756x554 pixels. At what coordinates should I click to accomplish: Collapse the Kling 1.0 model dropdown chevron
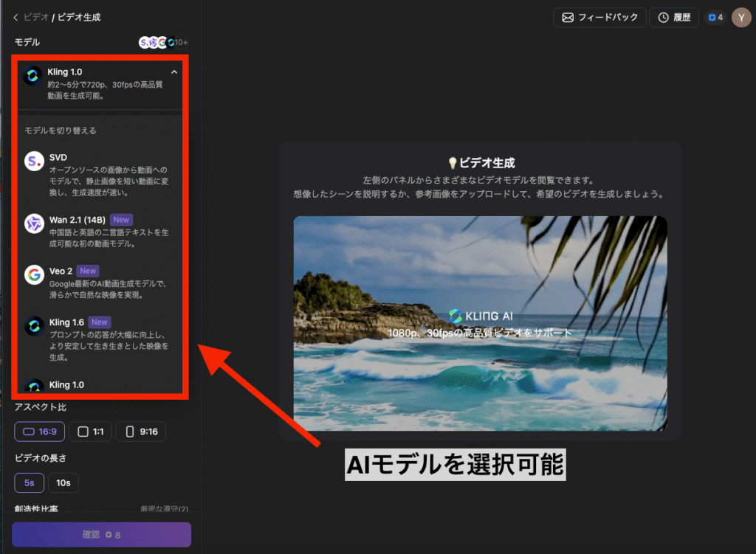tap(174, 72)
